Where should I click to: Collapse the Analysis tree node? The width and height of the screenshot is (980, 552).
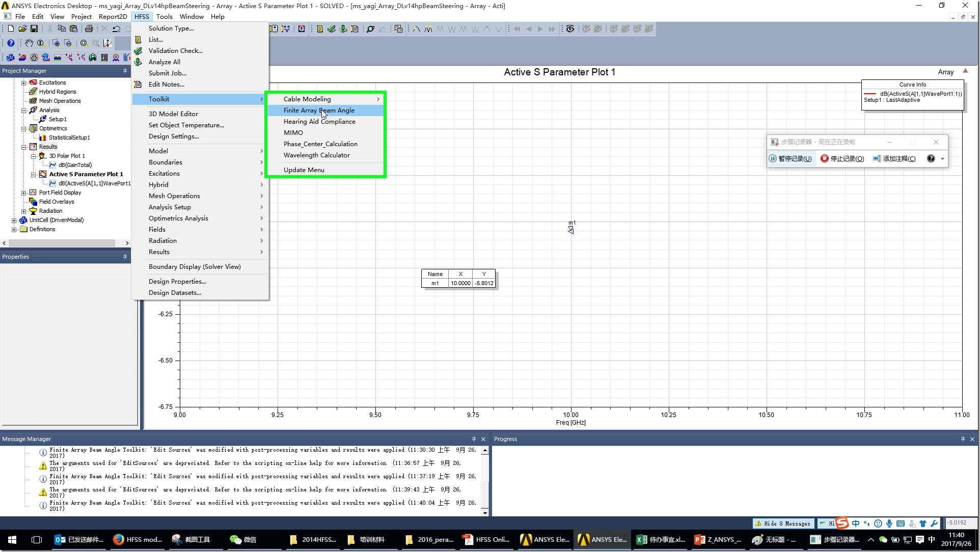pyautogui.click(x=23, y=110)
